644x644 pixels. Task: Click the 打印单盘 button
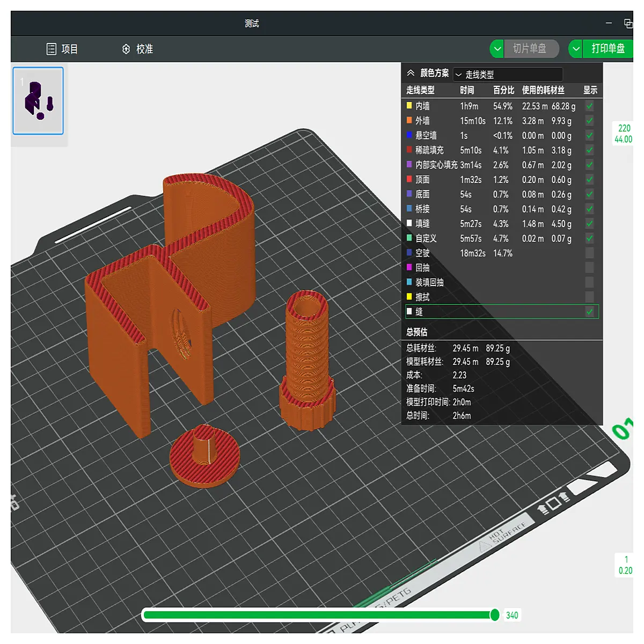point(608,49)
